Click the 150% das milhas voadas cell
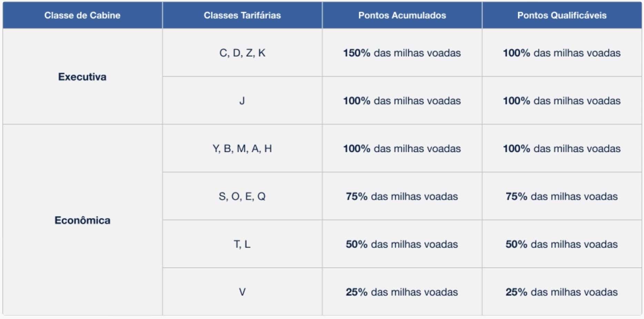The image size is (644, 319). (x=402, y=53)
